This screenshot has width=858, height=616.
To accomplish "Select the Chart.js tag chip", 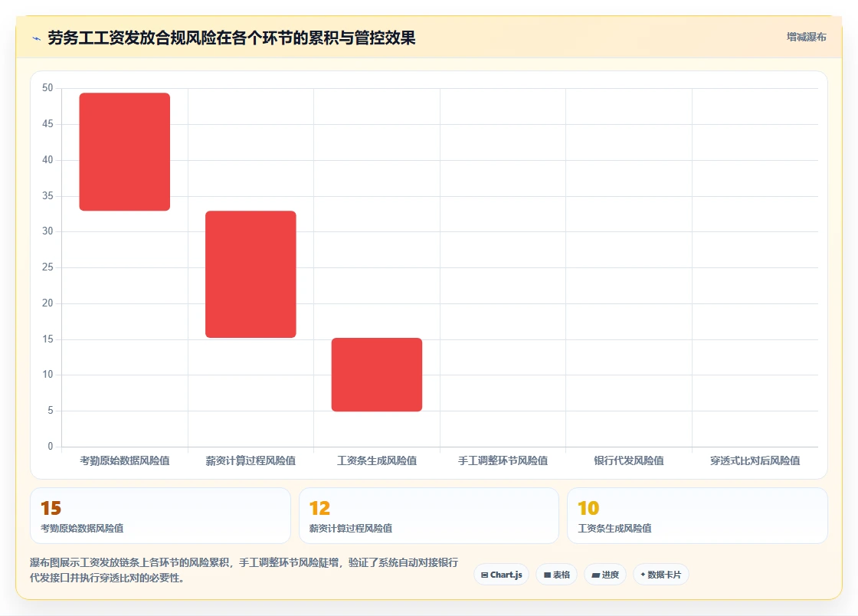I will point(501,575).
